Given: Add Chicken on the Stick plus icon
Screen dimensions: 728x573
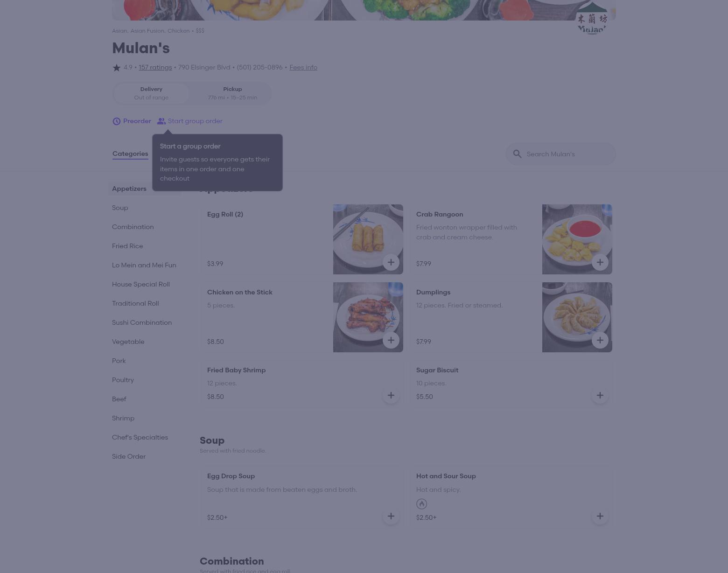Looking at the screenshot, I should point(391,340).
